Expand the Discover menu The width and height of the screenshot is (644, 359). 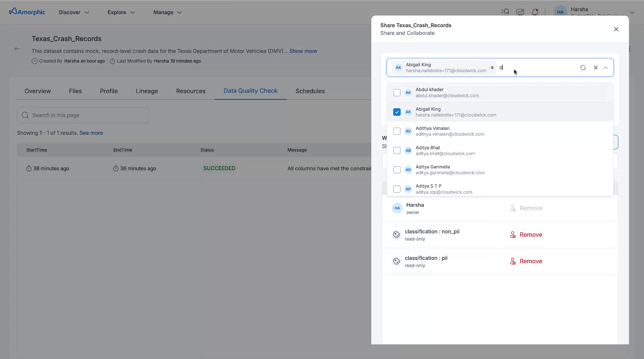tap(74, 12)
